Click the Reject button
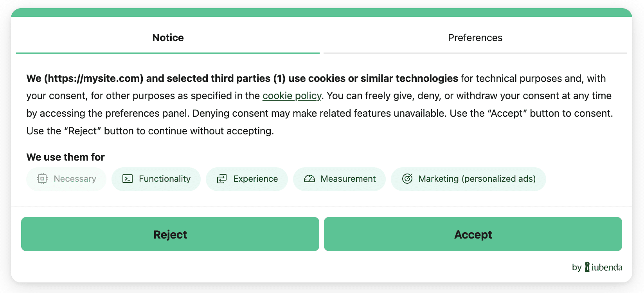The width and height of the screenshot is (644, 293). (x=170, y=234)
